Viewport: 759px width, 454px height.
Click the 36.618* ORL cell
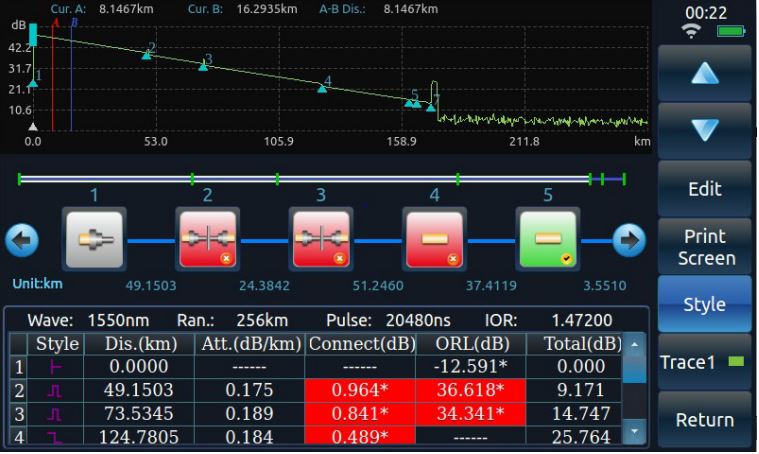coord(471,390)
